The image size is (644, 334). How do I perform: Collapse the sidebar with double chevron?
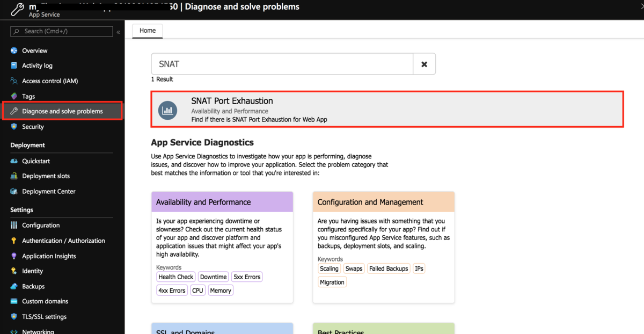[119, 32]
